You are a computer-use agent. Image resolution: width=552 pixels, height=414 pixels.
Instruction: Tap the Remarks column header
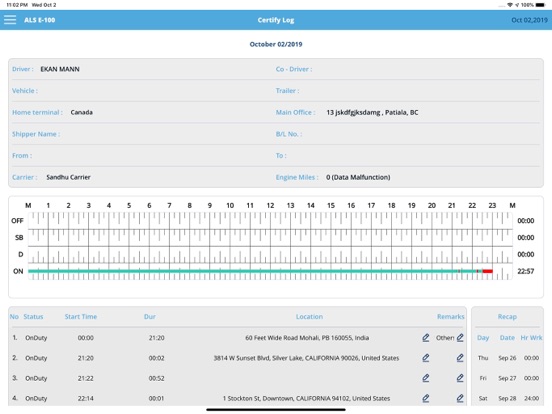pos(451,316)
